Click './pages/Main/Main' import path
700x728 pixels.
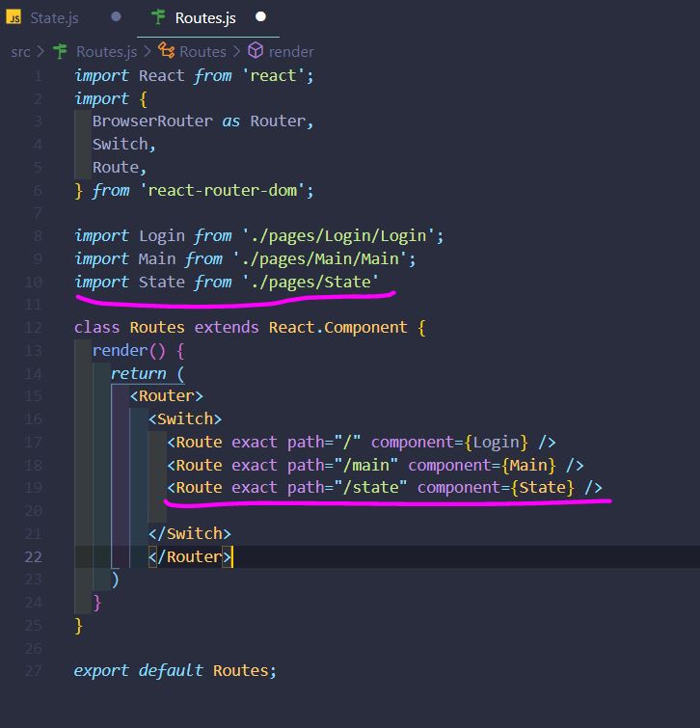click(x=320, y=258)
